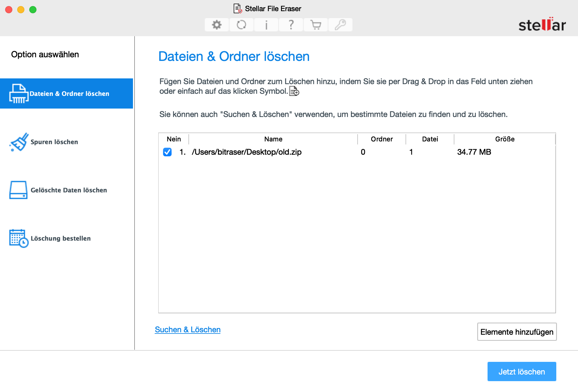Screen dimensions: 578x392
Task: Click the Elemente hinzufügen button
Action: coord(517,332)
